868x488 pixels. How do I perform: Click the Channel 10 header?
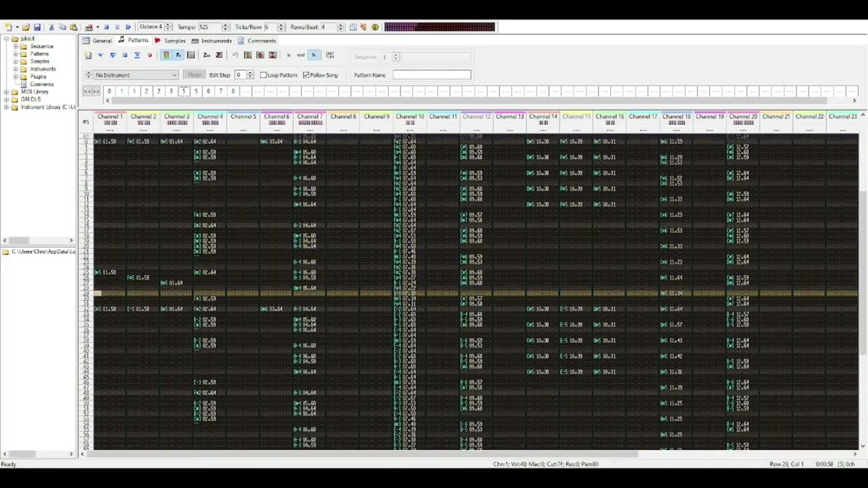tap(410, 119)
